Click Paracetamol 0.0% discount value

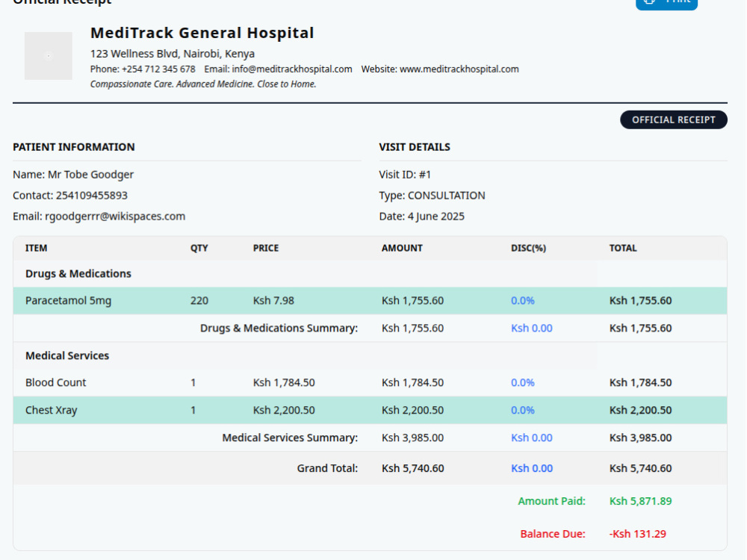pyautogui.click(x=523, y=300)
